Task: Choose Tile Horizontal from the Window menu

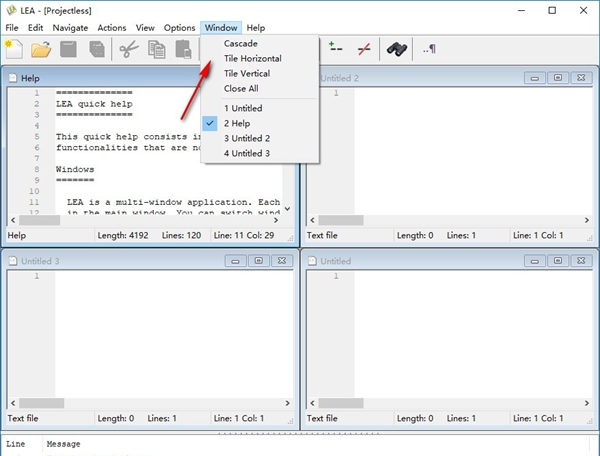Action: click(x=260, y=59)
